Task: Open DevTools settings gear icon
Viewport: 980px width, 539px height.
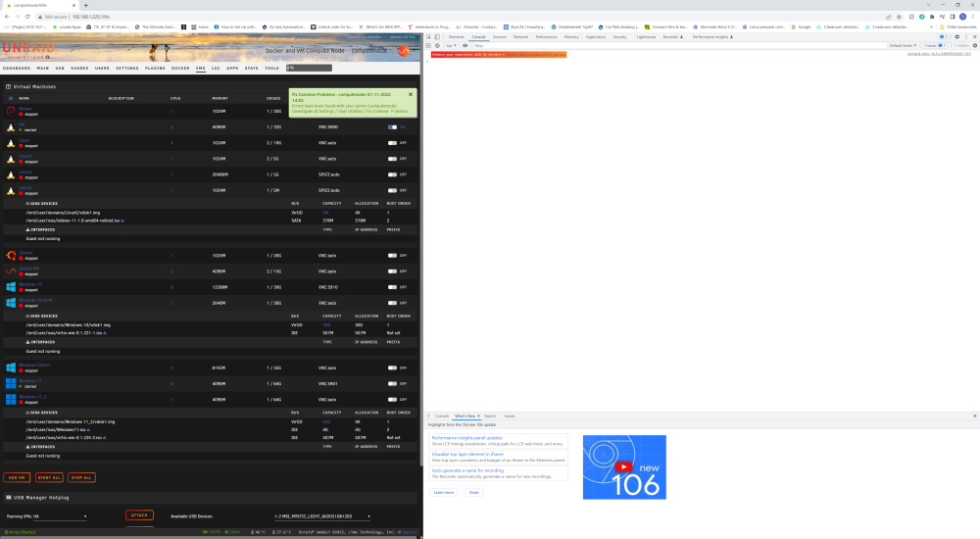Action: [x=956, y=37]
